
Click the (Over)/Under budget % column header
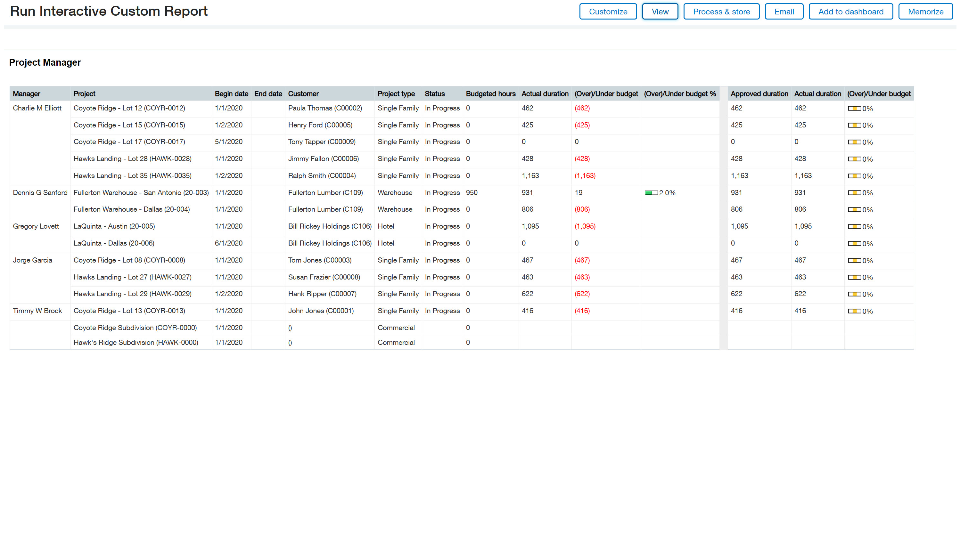pyautogui.click(x=680, y=93)
